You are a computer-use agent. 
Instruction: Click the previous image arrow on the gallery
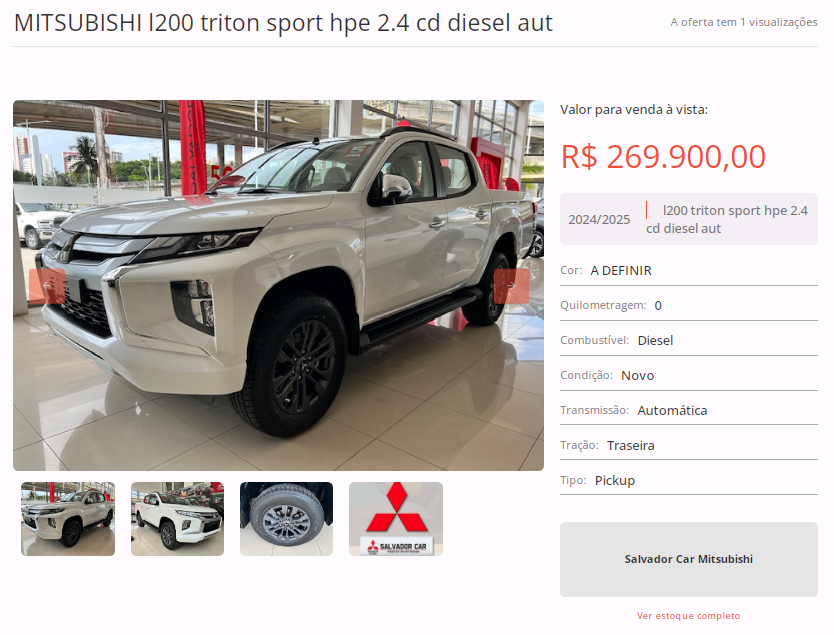[47, 286]
